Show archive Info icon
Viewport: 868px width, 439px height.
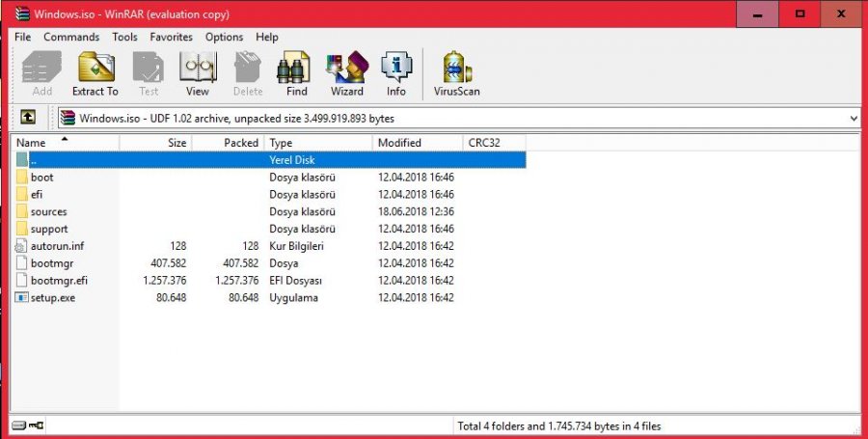[x=396, y=67]
